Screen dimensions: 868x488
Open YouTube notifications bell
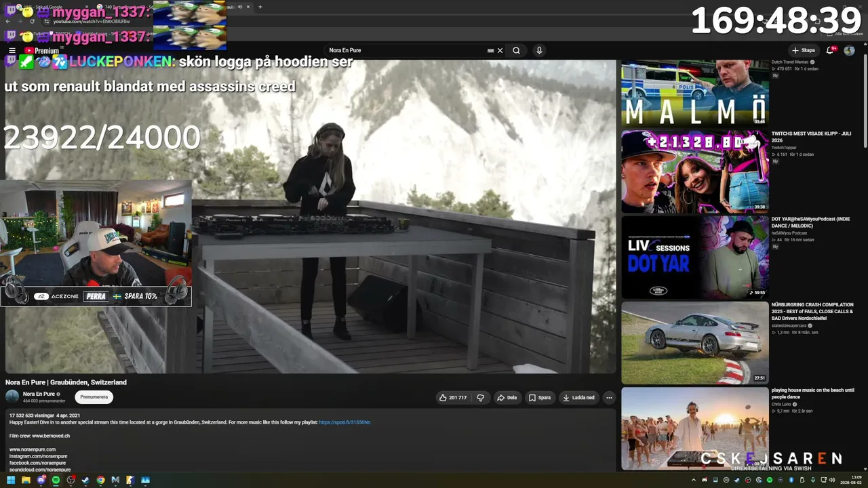pos(830,50)
